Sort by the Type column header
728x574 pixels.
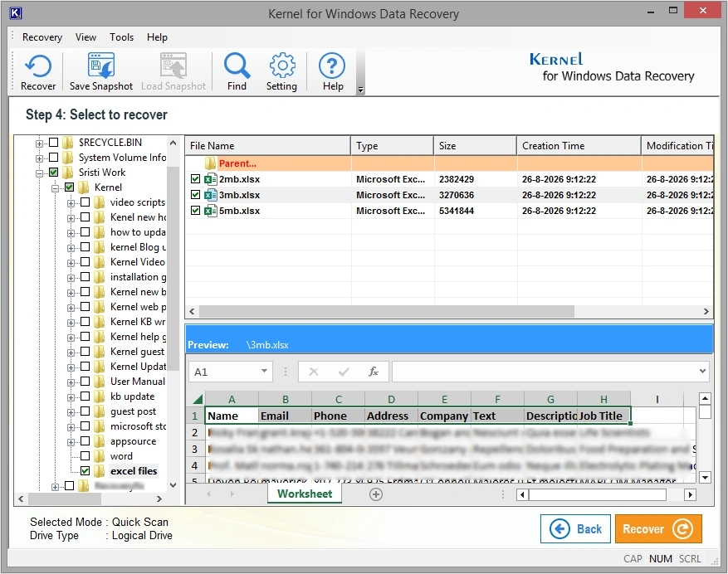coord(392,146)
